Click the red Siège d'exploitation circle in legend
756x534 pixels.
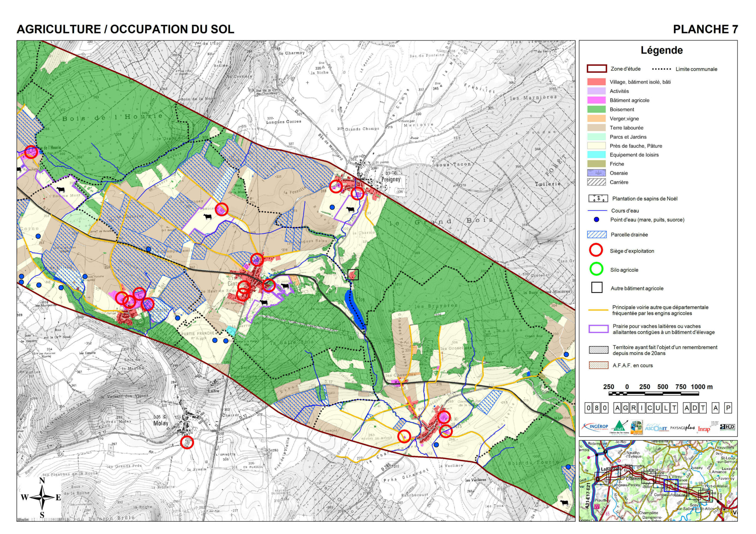(596, 250)
